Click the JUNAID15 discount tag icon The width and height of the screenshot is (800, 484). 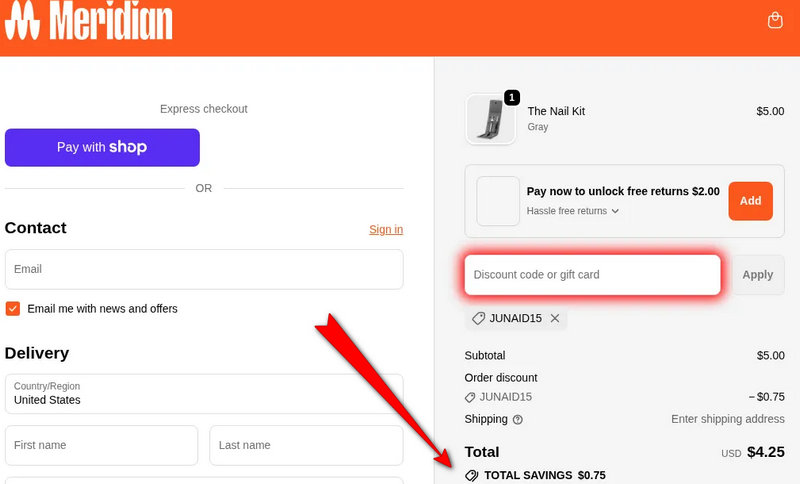479,318
